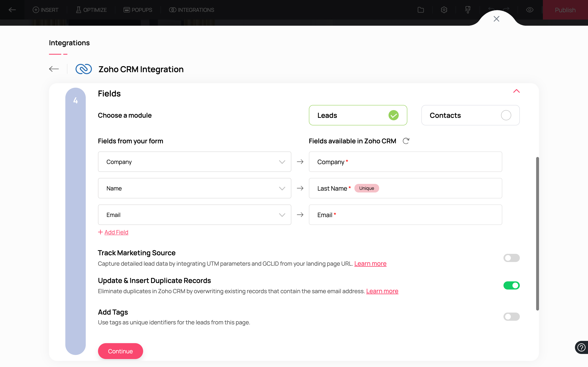Click the back arrow beside Zoho logo
The height and width of the screenshot is (367, 588).
coord(54,69)
